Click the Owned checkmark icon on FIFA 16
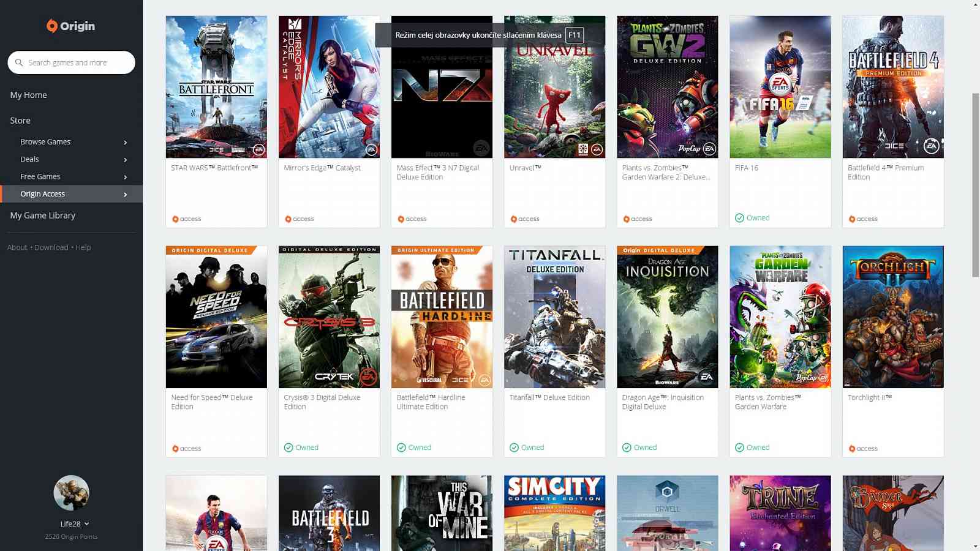Viewport: 980px width, 551px height. pos(739,217)
